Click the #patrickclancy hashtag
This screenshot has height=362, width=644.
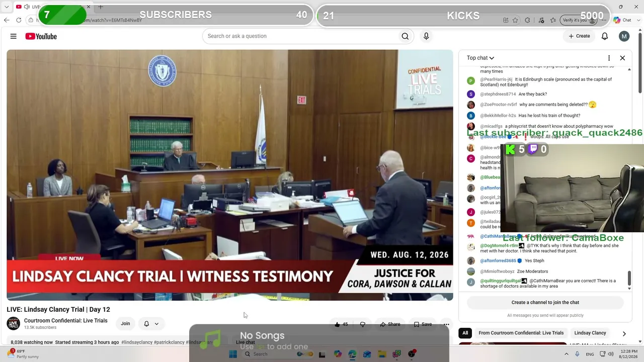(169, 342)
